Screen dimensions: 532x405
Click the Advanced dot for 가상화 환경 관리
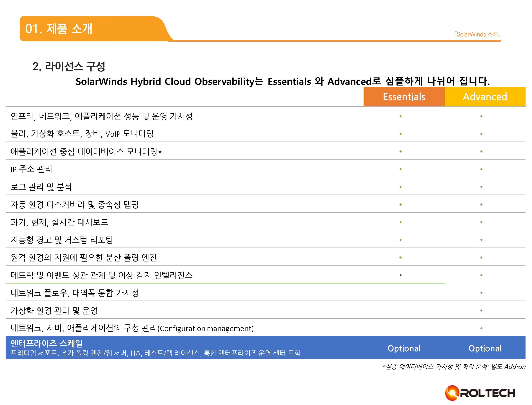481,310
